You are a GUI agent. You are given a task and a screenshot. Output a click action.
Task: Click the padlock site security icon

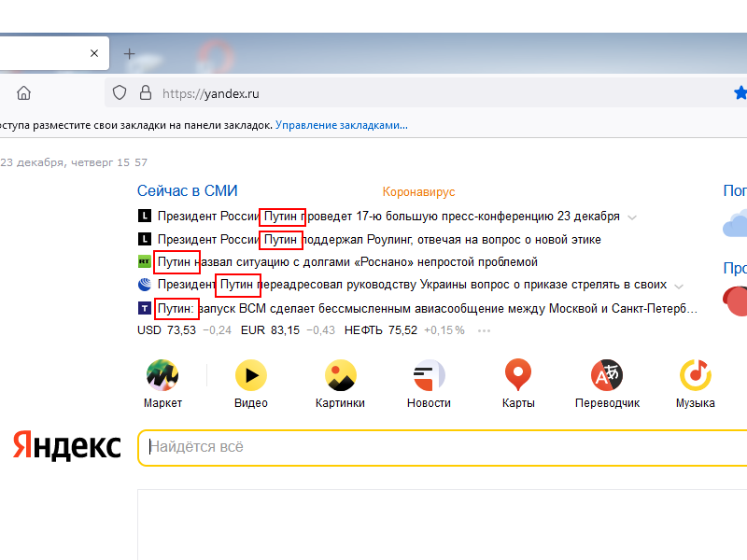coord(146,92)
